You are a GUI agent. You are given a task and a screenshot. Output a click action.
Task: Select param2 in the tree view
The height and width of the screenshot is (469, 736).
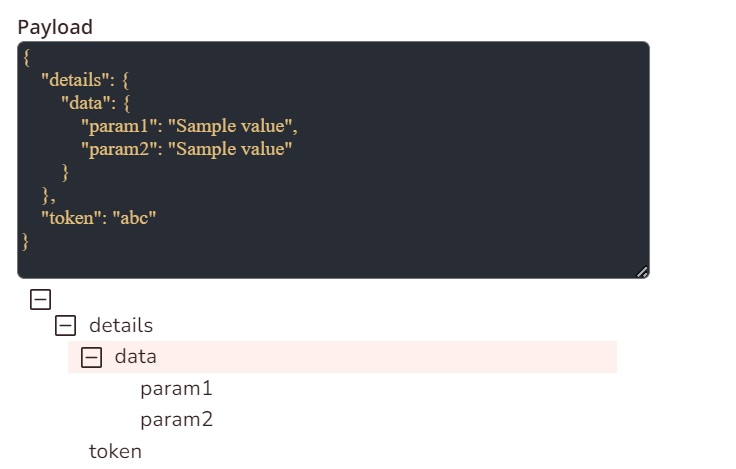tap(176, 420)
